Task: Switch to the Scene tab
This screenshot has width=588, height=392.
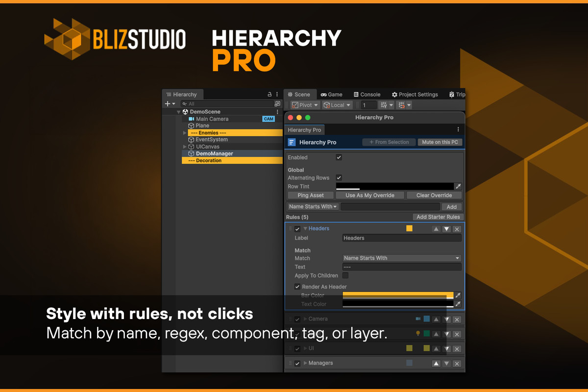Action: (299, 95)
